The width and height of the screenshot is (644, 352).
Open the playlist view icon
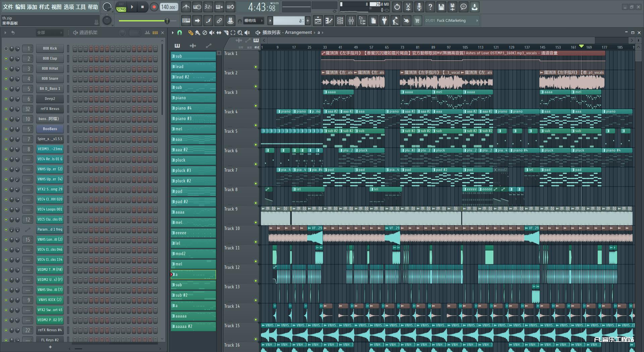coord(318,21)
